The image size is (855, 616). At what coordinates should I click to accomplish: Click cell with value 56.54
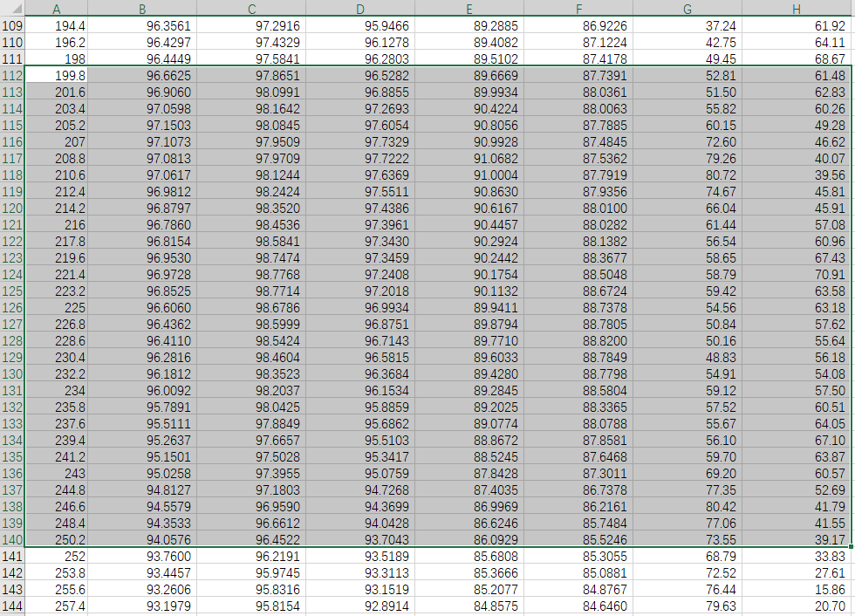[687, 242]
